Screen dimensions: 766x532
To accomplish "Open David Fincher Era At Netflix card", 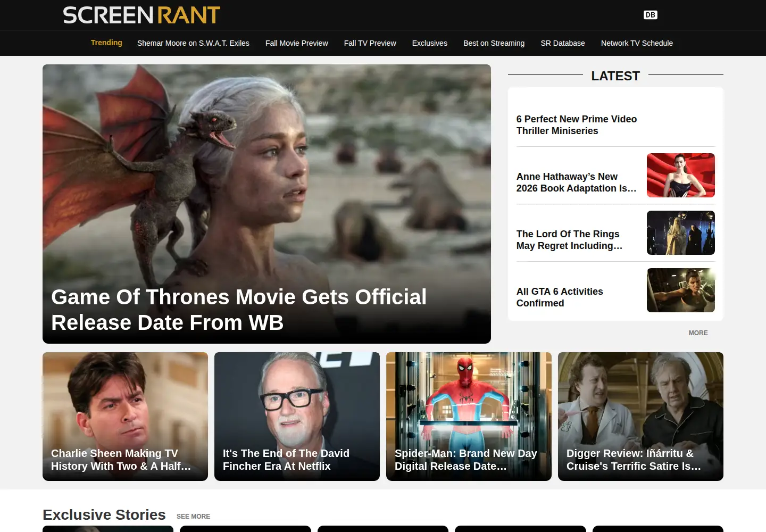I will pyautogui.click(x=297, y=417).
